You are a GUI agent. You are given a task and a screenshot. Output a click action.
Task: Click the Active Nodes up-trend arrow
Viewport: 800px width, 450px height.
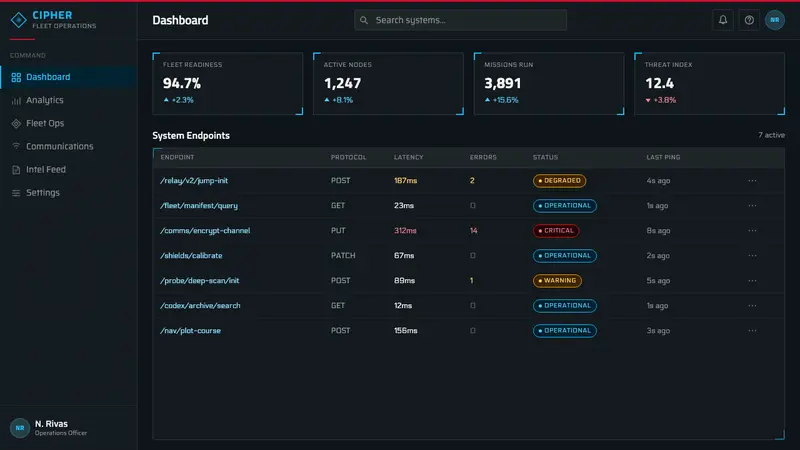pos(327,100)
